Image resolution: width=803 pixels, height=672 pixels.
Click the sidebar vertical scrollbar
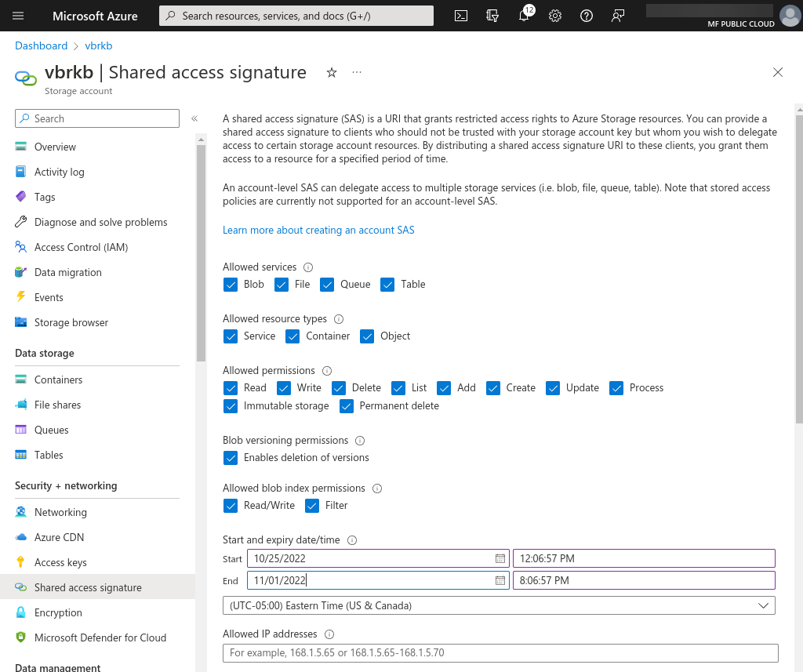click(201, 253)
